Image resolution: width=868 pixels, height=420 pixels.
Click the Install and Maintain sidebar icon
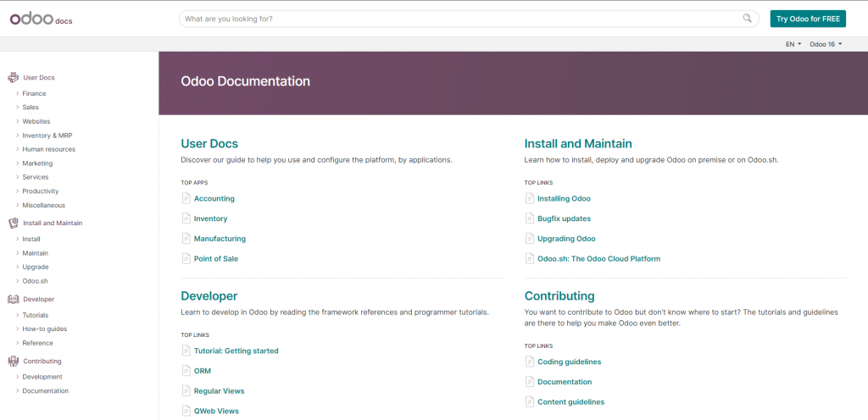pos(13,224)
